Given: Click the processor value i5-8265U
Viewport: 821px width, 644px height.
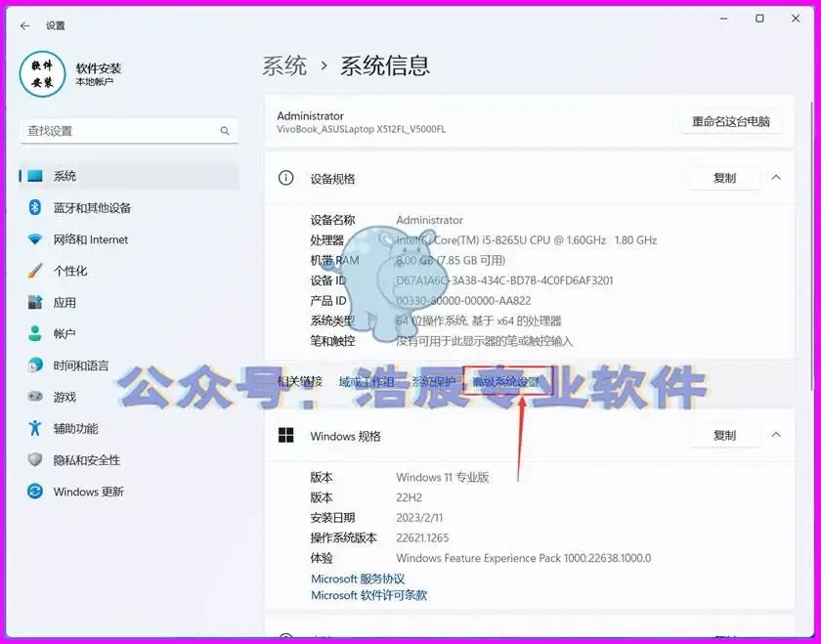Looking at the screenshot, I should pos(526,239).
